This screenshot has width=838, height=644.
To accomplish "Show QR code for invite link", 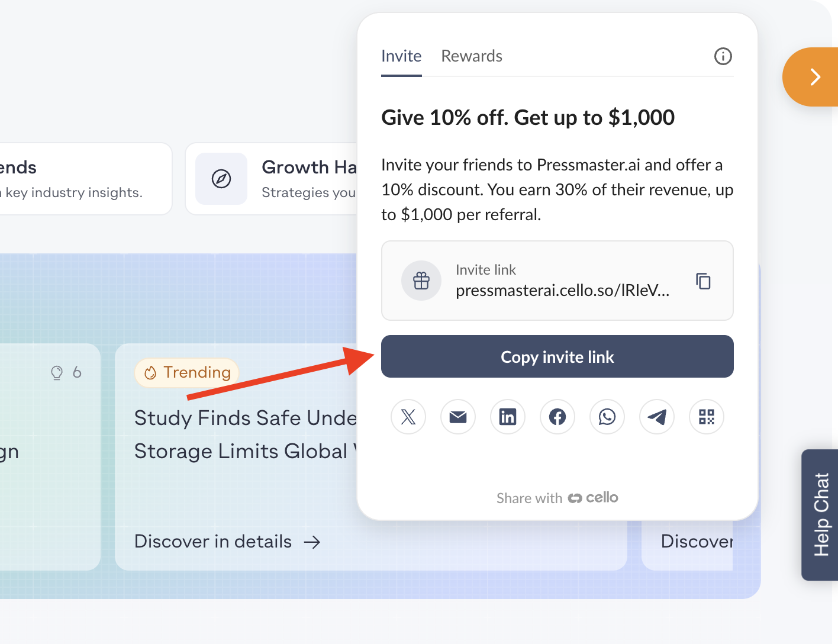I will pos(707,417).
